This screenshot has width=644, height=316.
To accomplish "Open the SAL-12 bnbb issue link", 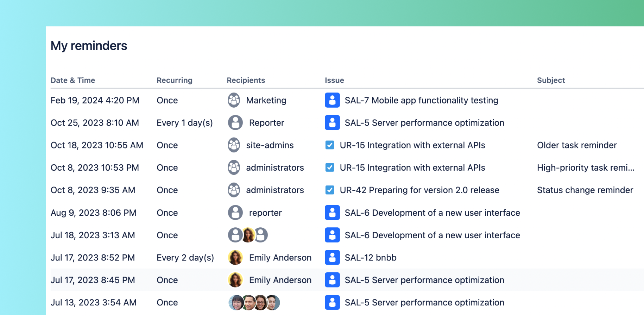I will pyautogui.click(x=370, y=258).
